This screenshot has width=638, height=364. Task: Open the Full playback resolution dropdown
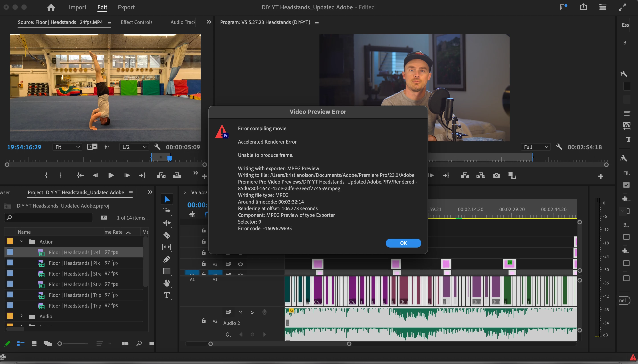pyautogui.click(x=535, y=147)
